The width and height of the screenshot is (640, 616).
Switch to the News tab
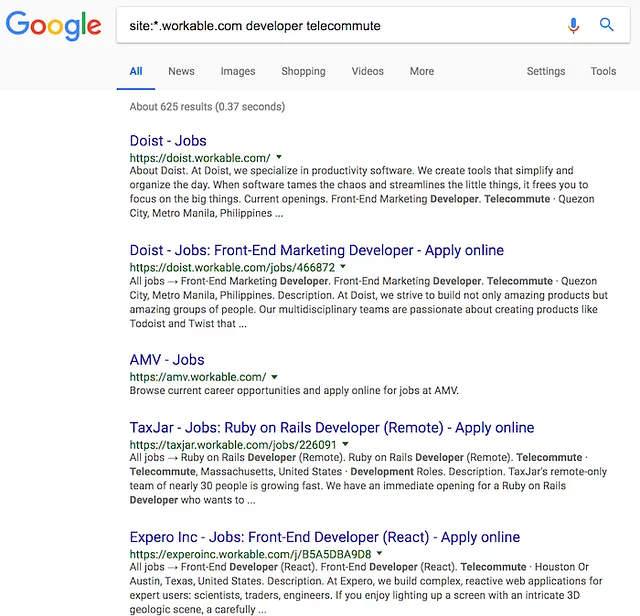point(181,71)
